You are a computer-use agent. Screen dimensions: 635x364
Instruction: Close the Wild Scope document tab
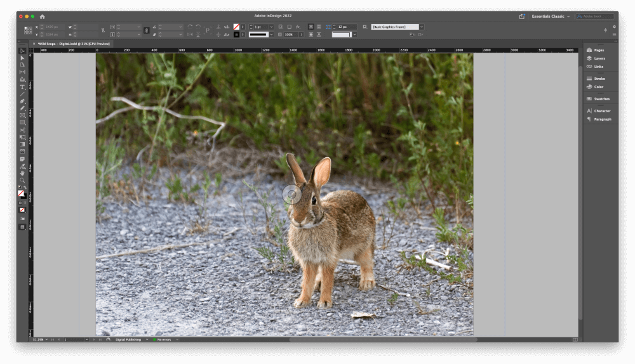point(34,44)
